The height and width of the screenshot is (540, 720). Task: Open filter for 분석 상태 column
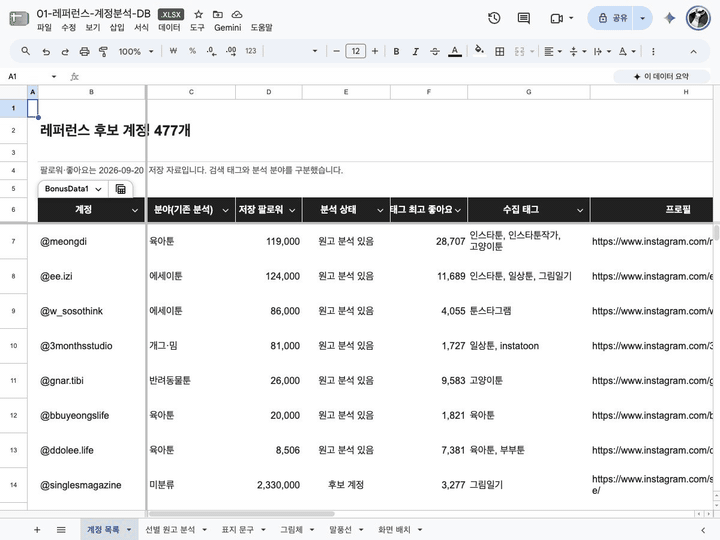click(x=380, y=210)
